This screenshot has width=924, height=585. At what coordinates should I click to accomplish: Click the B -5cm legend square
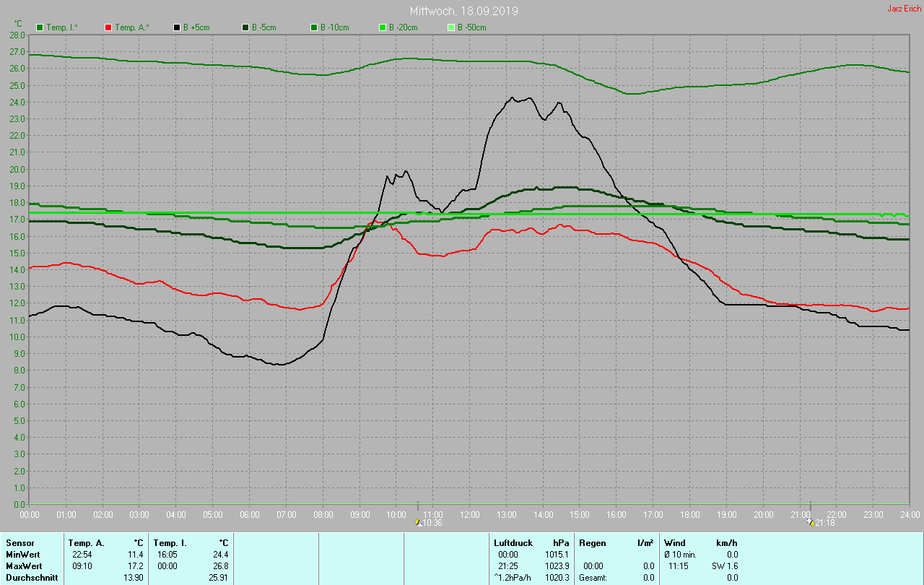[x=245, y=27]
